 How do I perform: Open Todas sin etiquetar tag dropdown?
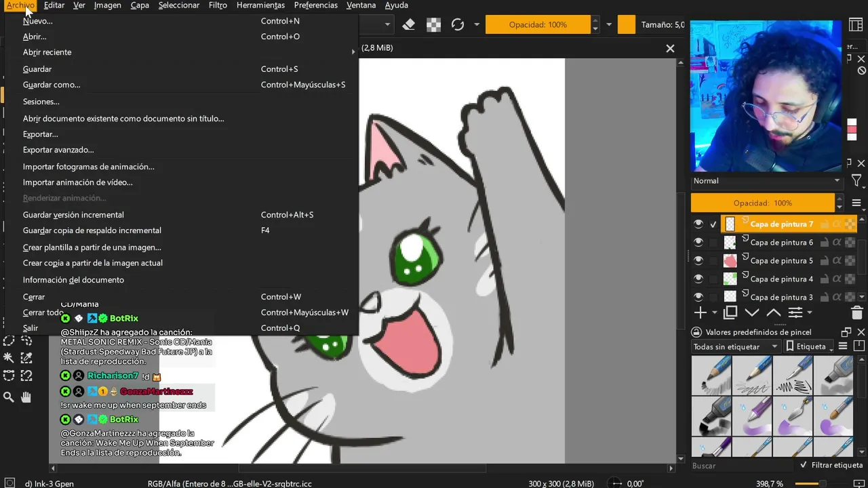736,346
